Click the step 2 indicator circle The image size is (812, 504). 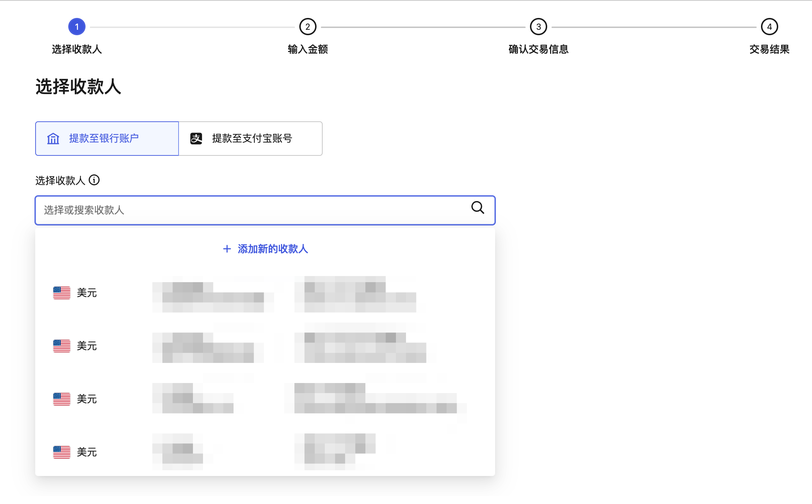click(308, 26)
